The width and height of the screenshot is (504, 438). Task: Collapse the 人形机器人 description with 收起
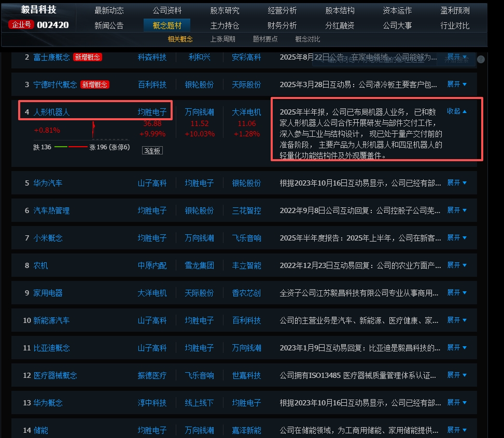[456, 111]
